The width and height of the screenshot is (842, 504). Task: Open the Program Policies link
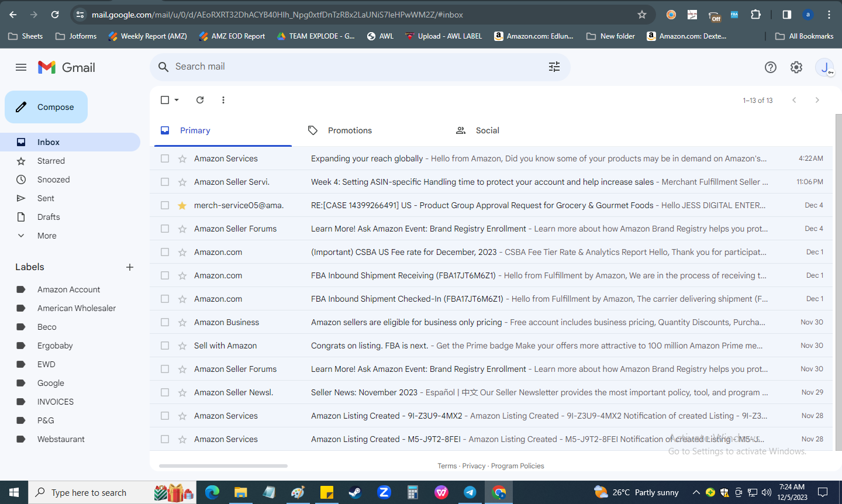coord(517,466)
